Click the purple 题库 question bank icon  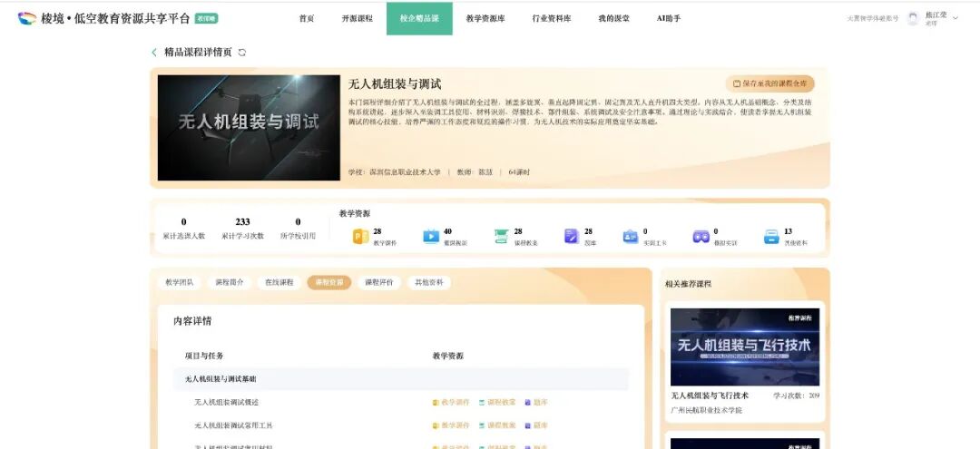point(572,237)
